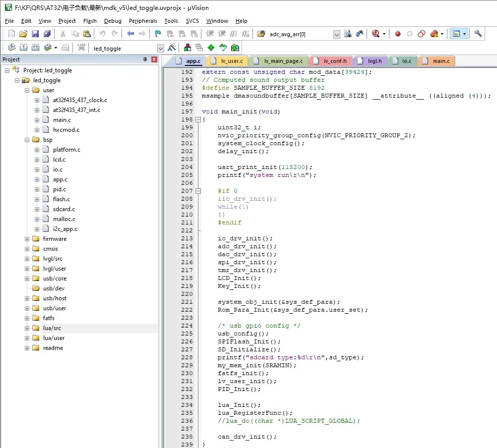Click the Translate current file icon
497x448 pixels.
[x=11, y=48]
